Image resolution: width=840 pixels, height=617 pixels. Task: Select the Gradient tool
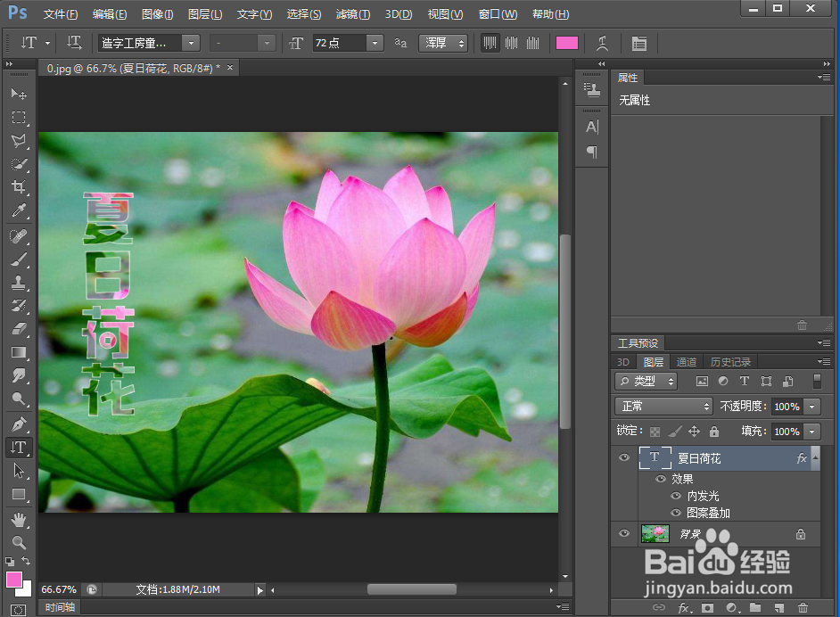click(x=19, y=352)
